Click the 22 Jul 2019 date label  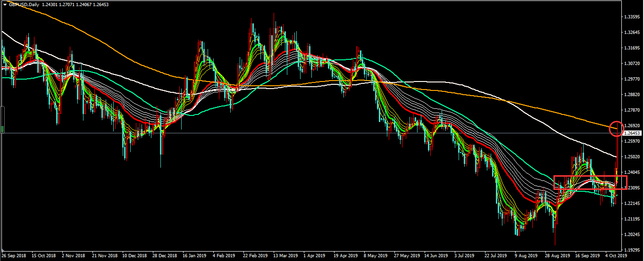coord(496,256)
